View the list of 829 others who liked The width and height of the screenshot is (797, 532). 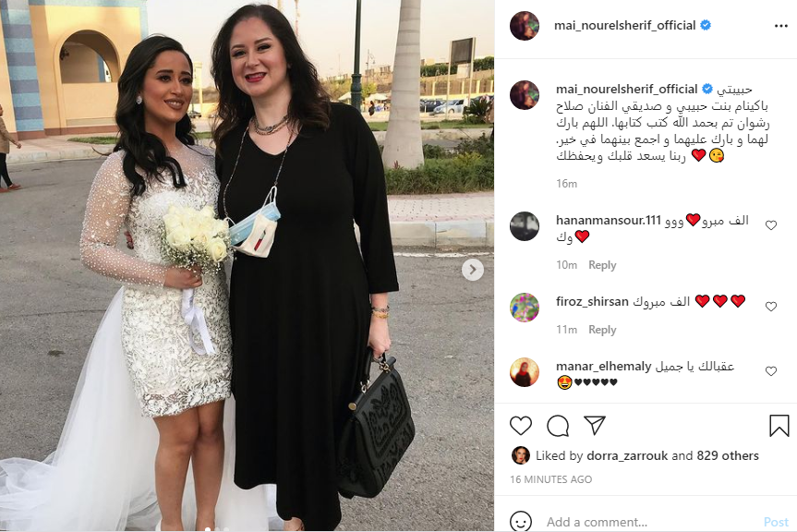point(728,455)
